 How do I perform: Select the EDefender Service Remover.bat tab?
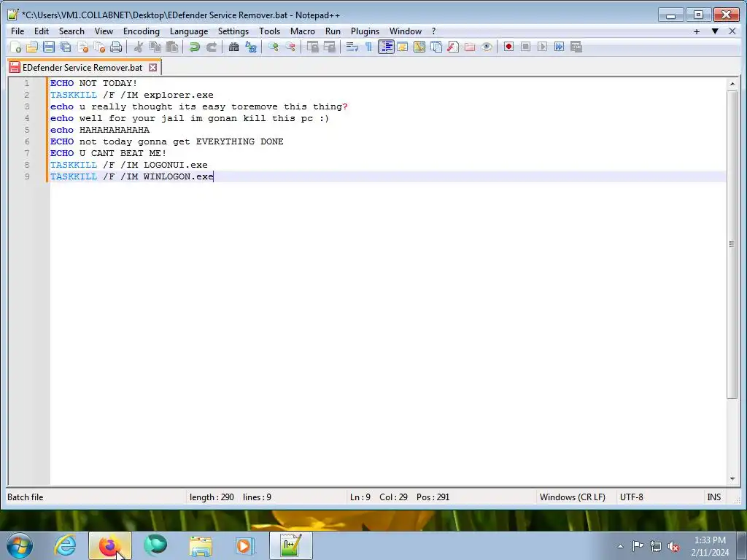point(82,68)
